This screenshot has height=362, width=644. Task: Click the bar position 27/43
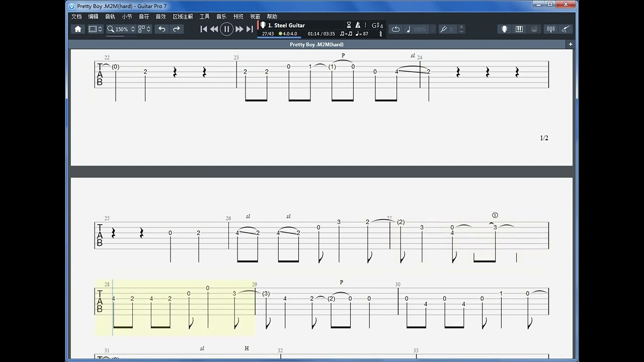(268, 34)
